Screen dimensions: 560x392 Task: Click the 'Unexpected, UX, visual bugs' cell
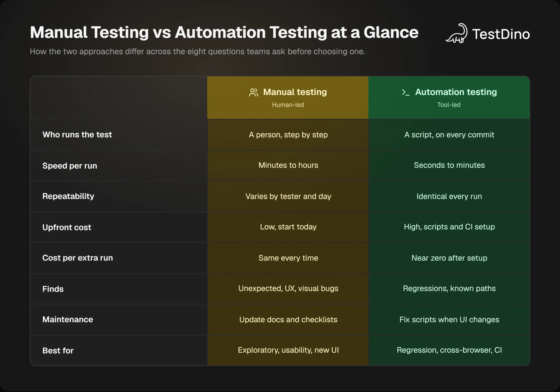(x=288, y=289)
